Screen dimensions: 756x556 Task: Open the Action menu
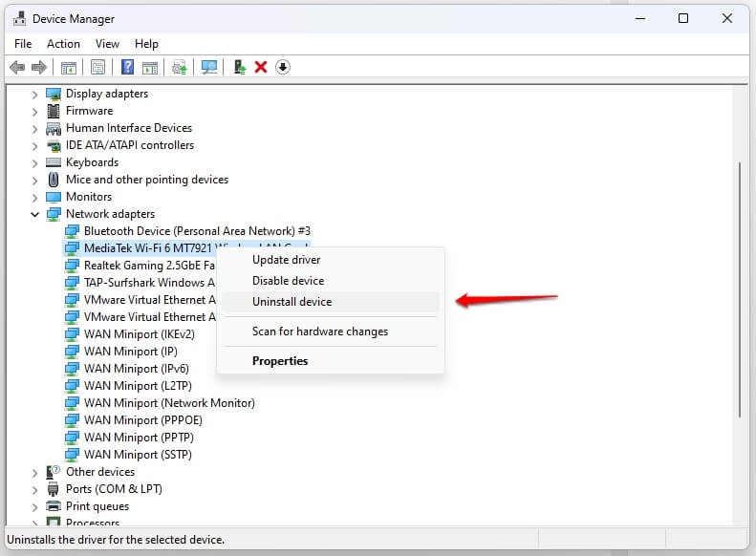(63, 44)
